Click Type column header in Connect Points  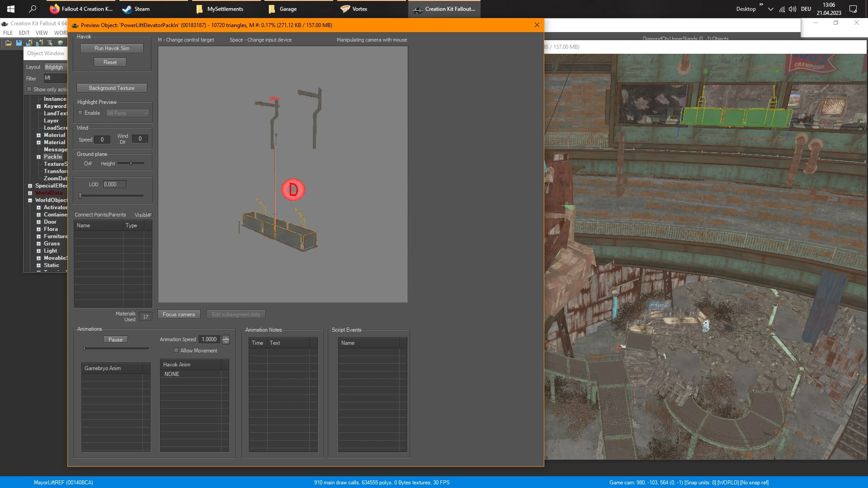(133, 225)
